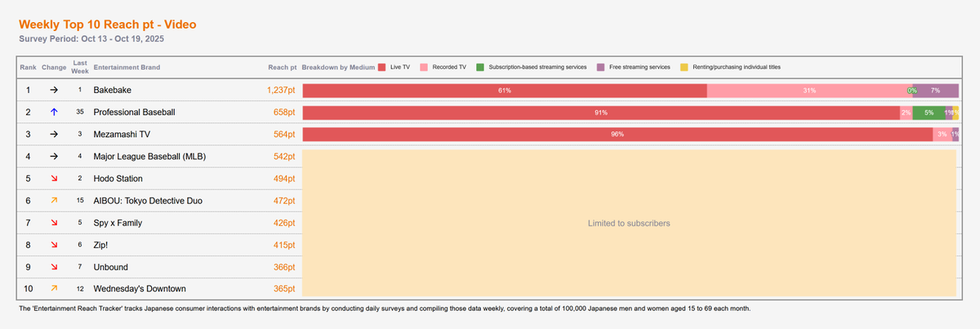Click Professional Baseball's 5% subscription streaming segment
The width and height of the screenshot is (980, 329).
(x=929, y=112)
